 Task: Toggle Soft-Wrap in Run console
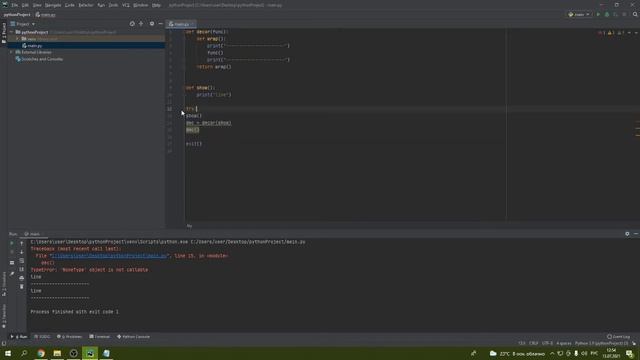coord(22,261)
